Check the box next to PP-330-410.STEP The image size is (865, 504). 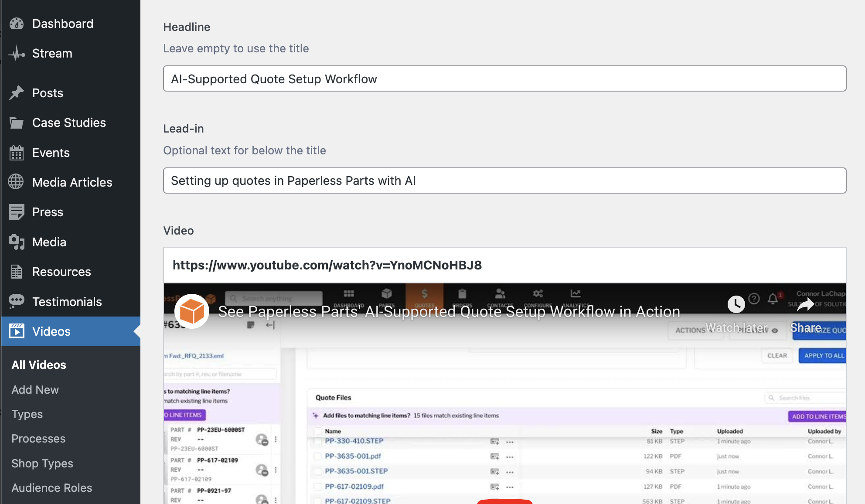(x=317, y=441)
